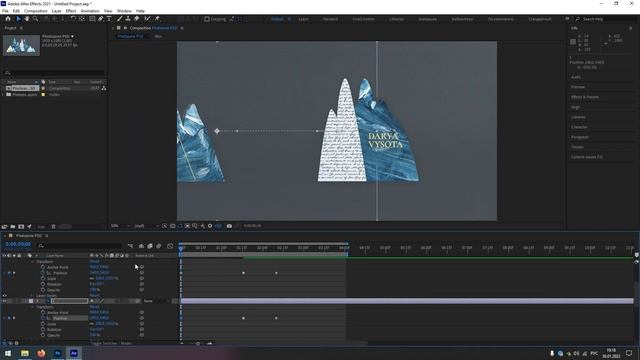Expand the highlighted layer's twirl arrow
The image size is (640, 360).
(37, 301)
